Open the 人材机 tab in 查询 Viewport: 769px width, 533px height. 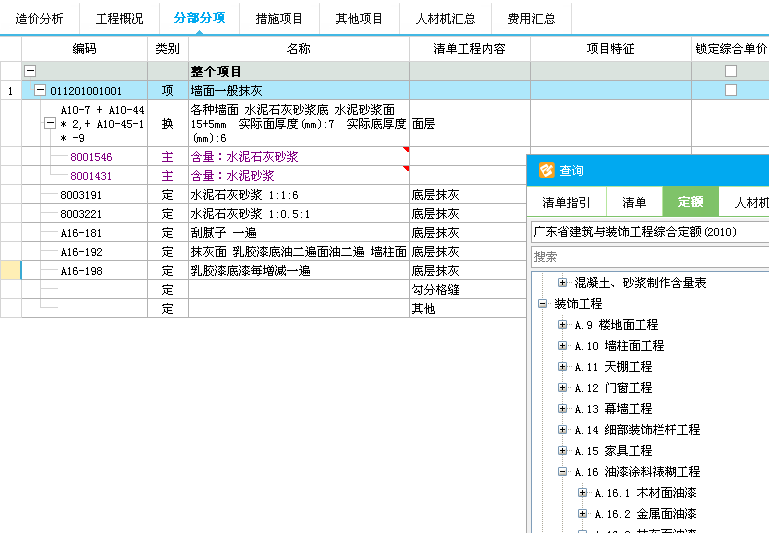744,202
